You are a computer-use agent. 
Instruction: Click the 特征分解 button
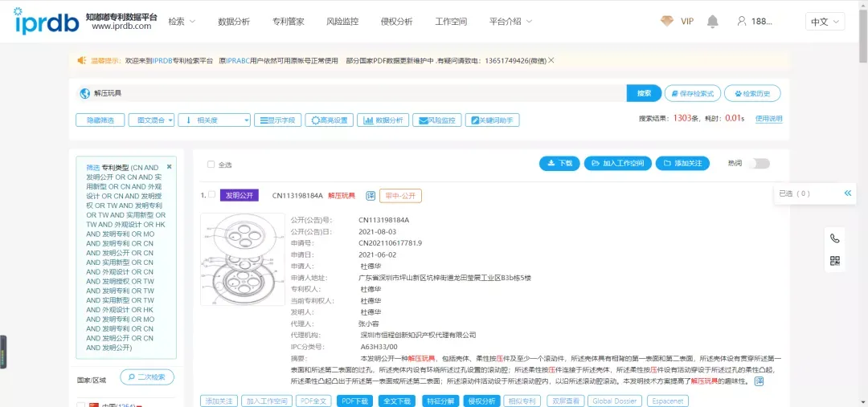click(440, 401)
